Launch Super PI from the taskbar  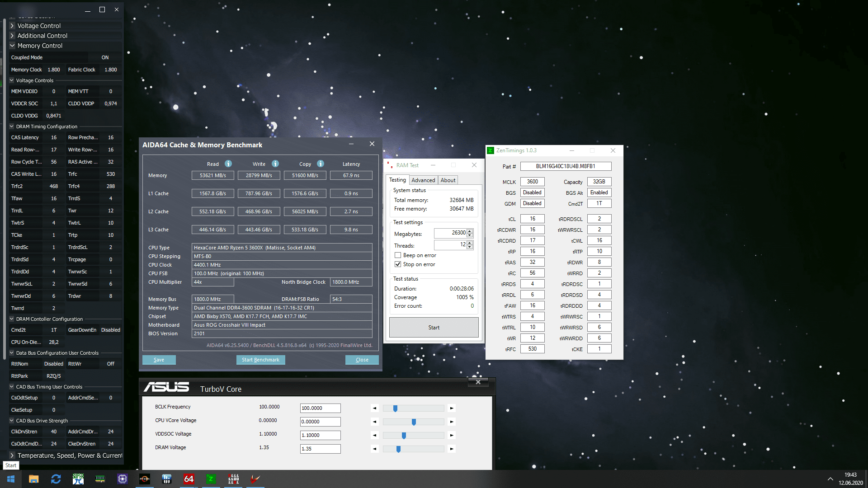tap(78, 479)
